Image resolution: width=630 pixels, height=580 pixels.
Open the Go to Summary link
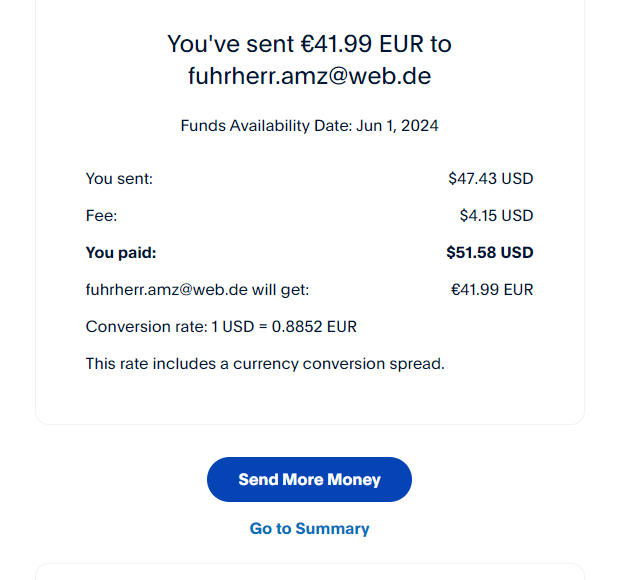309,529
